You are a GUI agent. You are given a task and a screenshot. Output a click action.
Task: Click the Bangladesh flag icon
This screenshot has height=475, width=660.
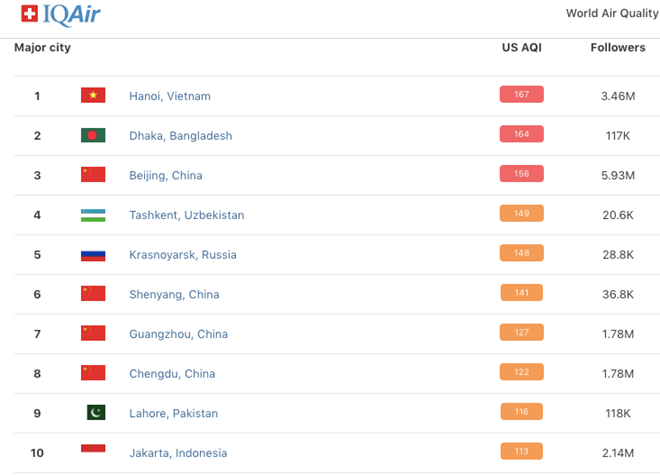93,135
